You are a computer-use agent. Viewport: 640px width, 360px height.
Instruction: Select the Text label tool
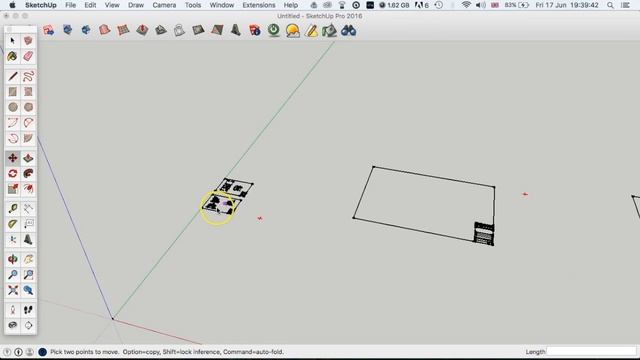coord(28,224)
